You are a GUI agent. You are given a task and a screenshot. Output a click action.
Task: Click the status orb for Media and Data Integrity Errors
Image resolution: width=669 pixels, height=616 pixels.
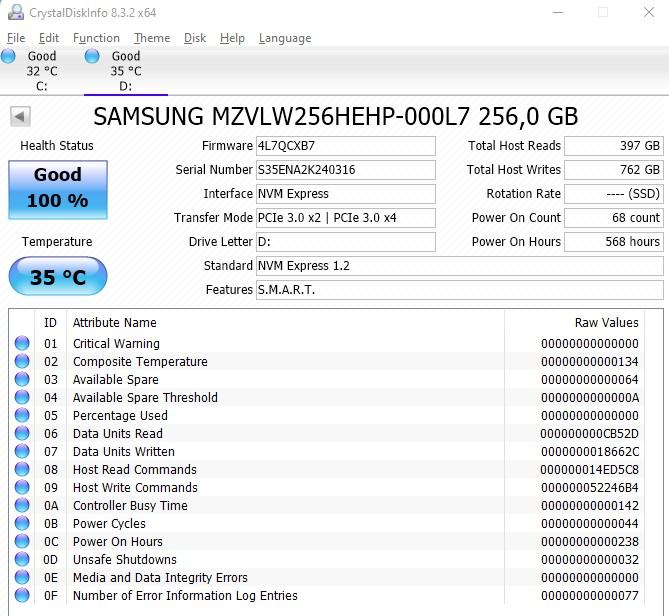click(22, 577)
